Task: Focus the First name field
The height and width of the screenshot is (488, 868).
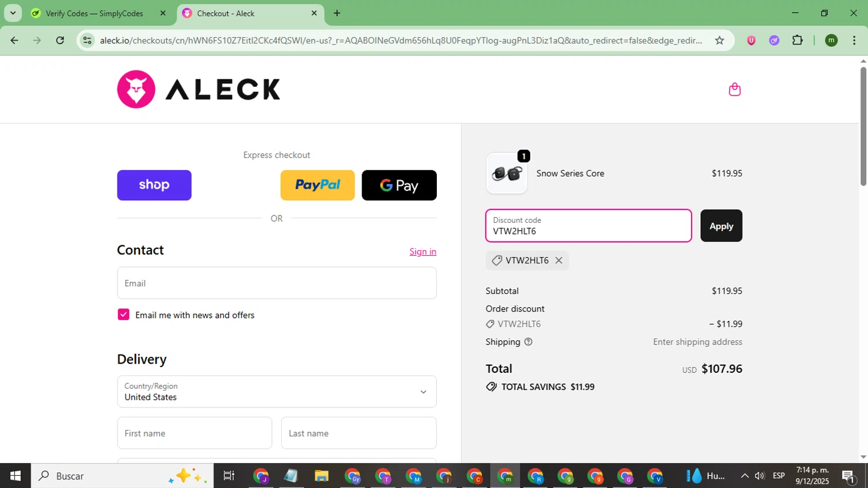Action: [x=194, y=433]
